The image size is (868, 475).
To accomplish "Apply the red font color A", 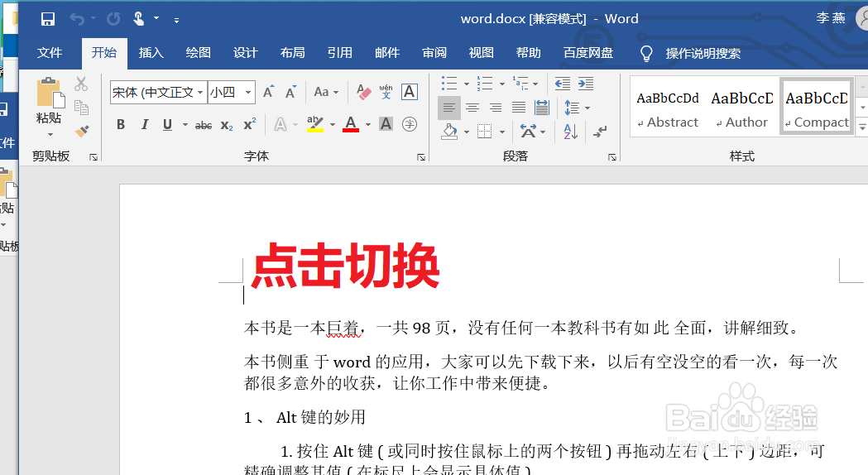I will [350, 124].
